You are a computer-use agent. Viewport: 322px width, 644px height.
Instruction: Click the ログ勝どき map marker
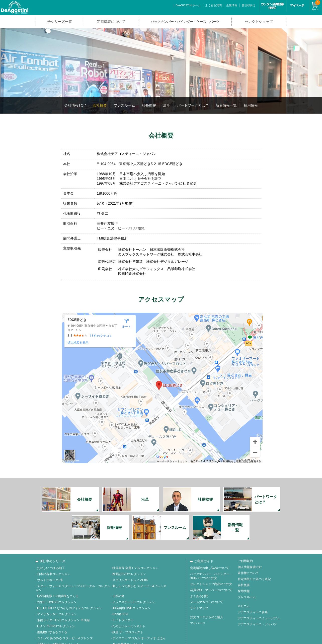(203, 383)
